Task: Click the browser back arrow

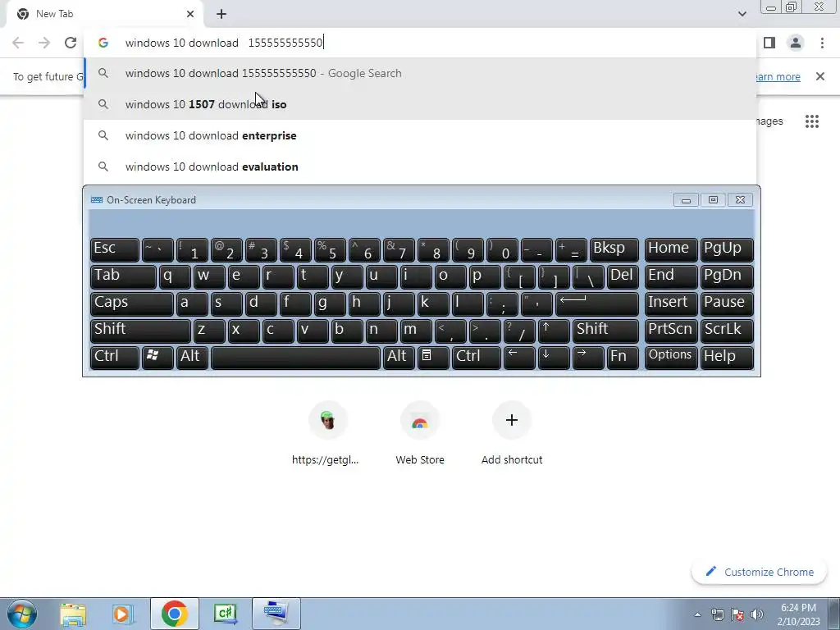Action: point(18,43)
